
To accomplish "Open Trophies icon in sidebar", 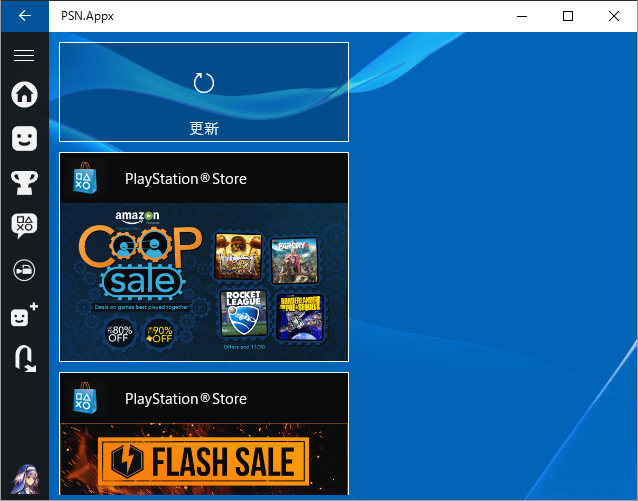I will pos(24,182).
